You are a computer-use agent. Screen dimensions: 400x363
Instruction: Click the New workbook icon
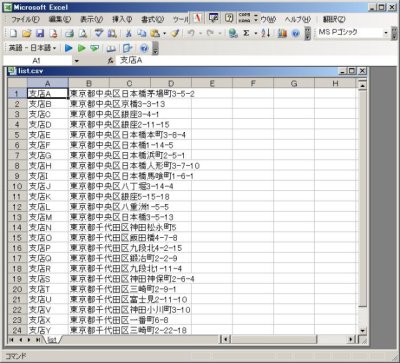pyautogui.click(x=13, y=33)
